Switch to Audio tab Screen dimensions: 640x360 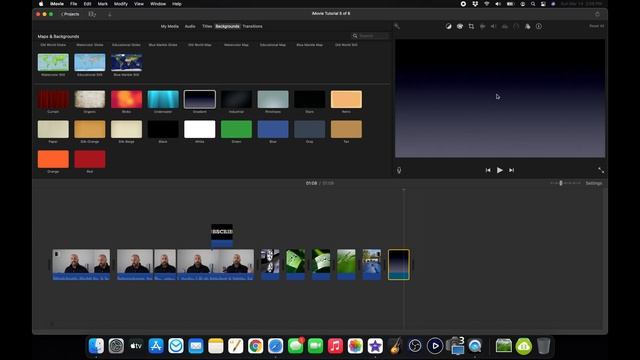point(190,26)
